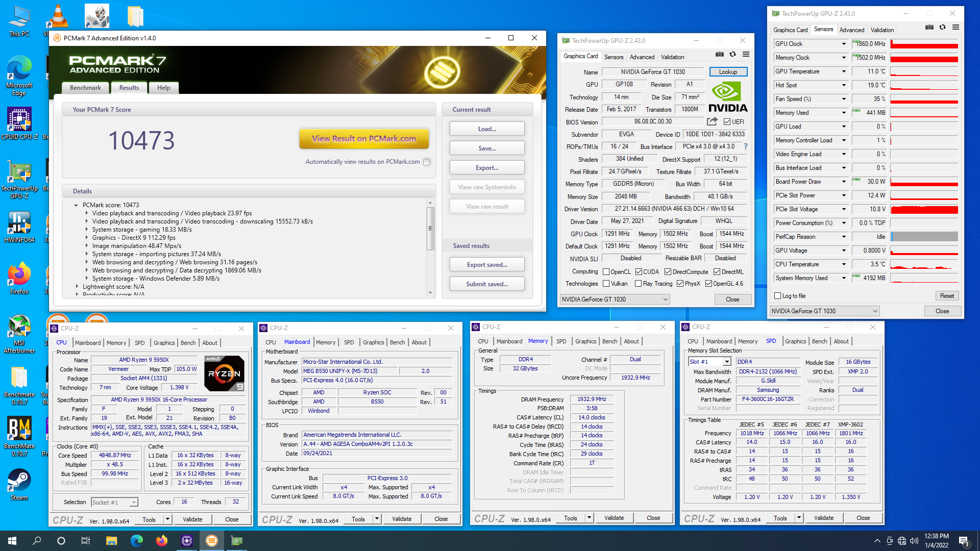Click the Bus Interface question mark
The image size is (980, 551).
(x=746, y=146)
